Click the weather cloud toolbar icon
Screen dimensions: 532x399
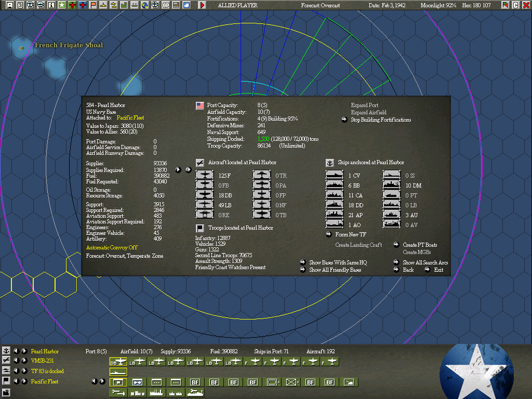187,5
